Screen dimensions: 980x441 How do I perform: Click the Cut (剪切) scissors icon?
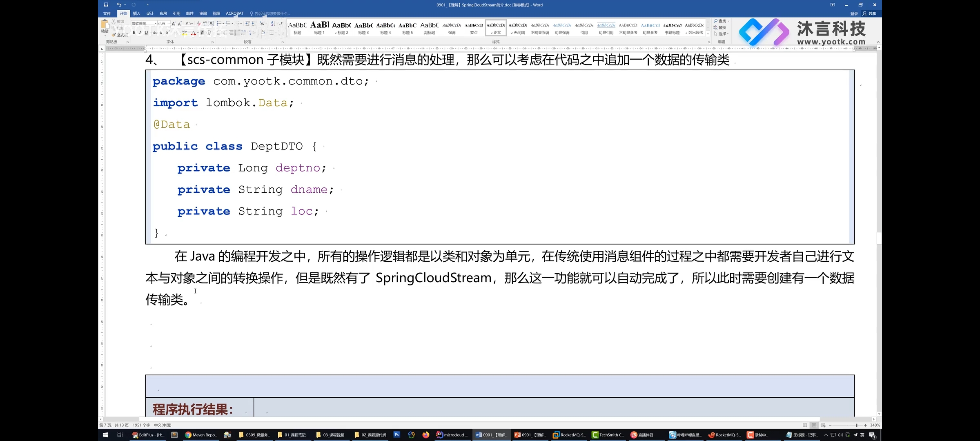coord(114,22)
